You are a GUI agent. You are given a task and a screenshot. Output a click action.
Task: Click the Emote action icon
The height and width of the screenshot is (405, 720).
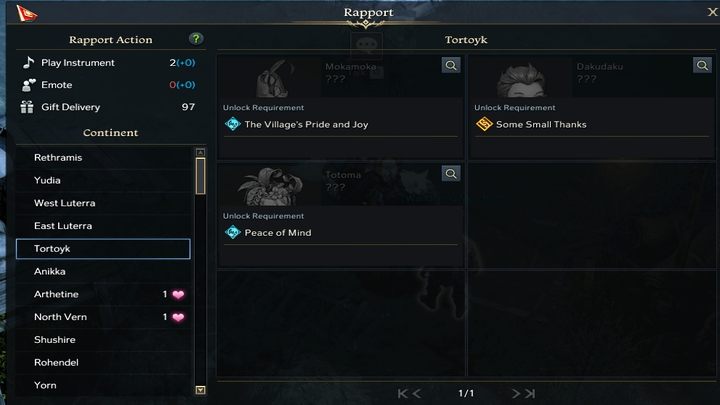[28, 85]
